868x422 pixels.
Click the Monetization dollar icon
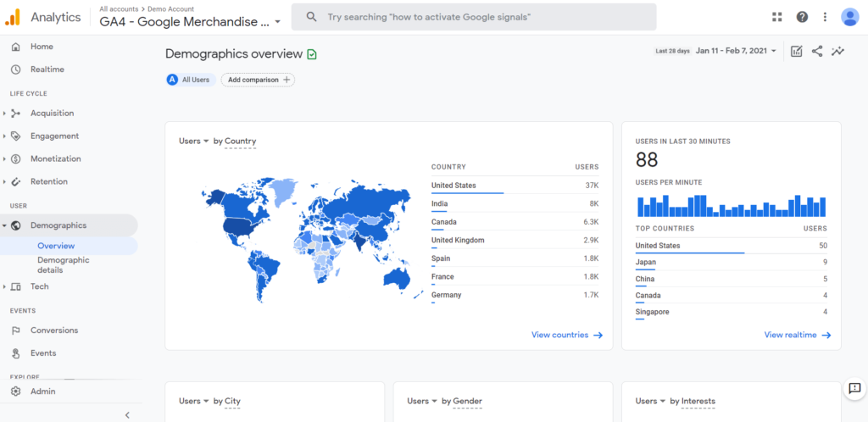coord(15,158)
